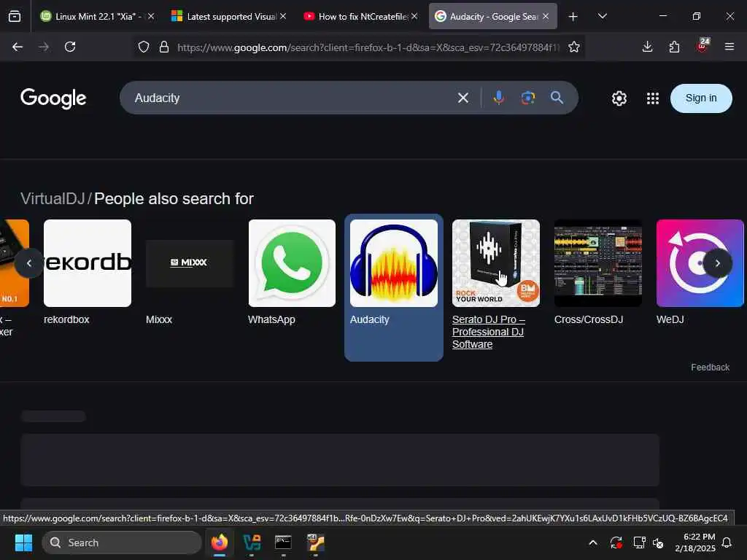Click the Google logo
747x560 pixels.
pos(53,98)
